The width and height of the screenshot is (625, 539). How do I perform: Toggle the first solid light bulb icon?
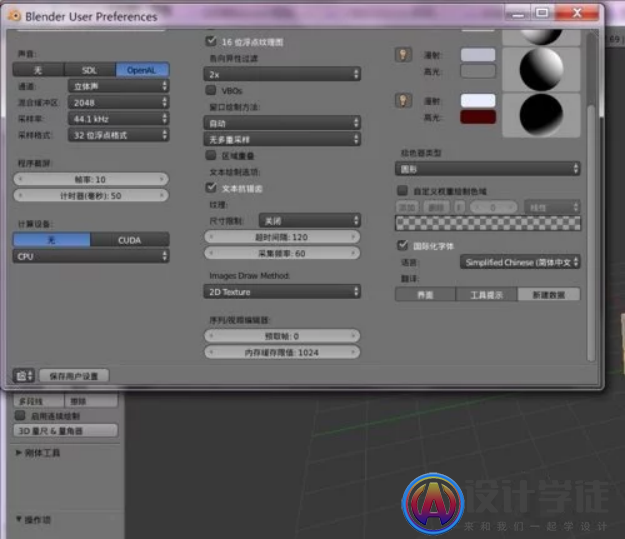(x=403, y=55)
